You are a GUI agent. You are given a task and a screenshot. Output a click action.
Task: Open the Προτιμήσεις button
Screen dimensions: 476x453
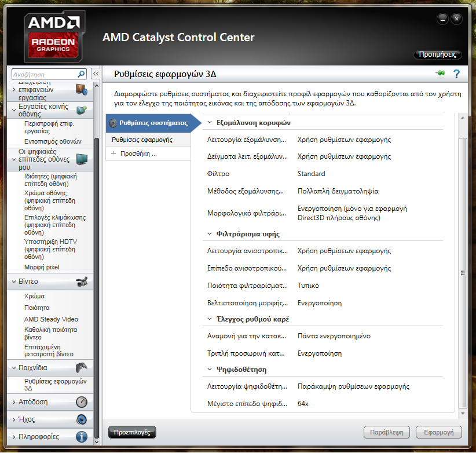437,54
